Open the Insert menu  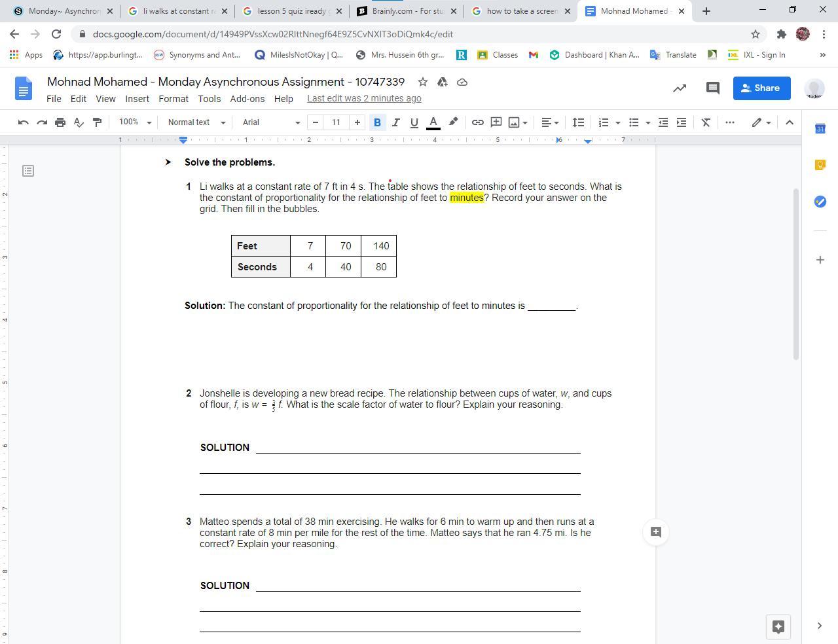pos(137,99)
